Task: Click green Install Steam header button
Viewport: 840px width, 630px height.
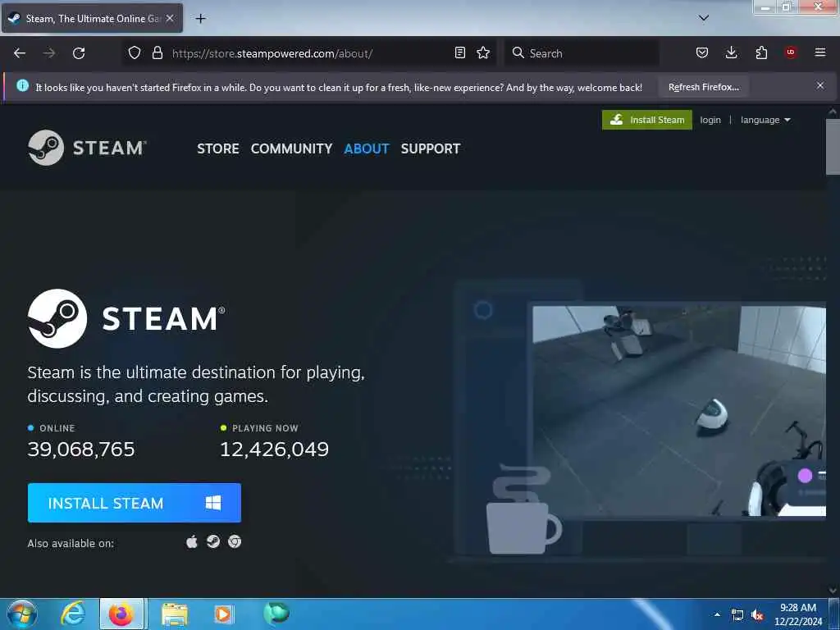Action: tap(646, 120)
